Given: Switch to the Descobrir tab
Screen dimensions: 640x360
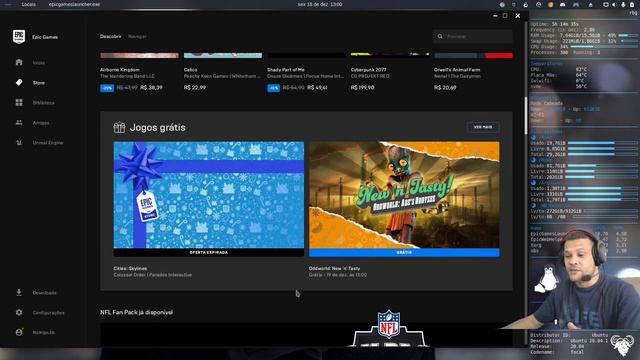Looking at the screenshot, I should click(111, 36).
